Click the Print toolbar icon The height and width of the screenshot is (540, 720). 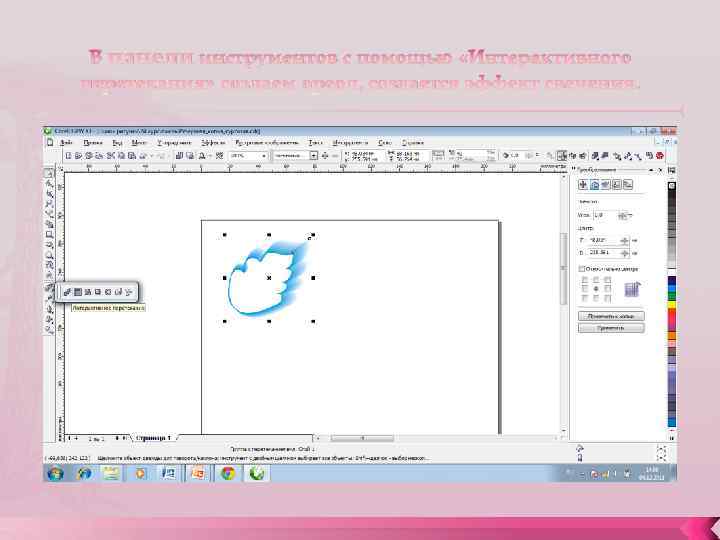pyautogui.click(x=99, y=156)
